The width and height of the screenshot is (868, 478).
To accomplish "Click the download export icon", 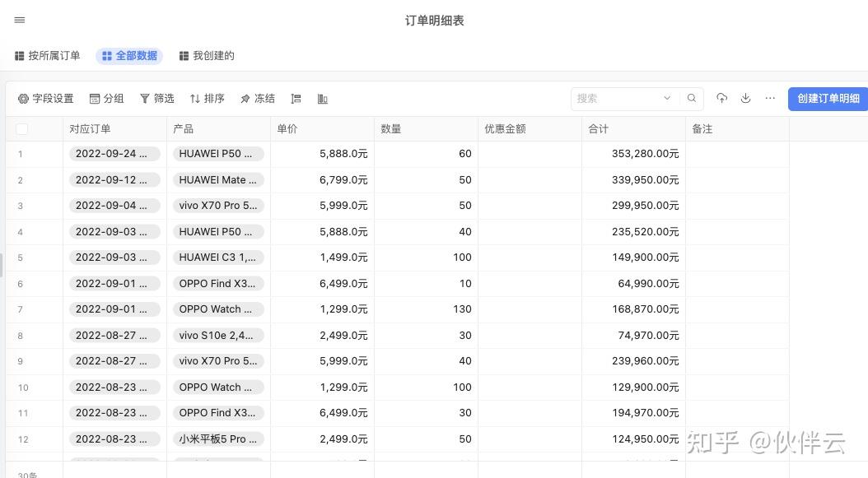I will pos(745,98).
